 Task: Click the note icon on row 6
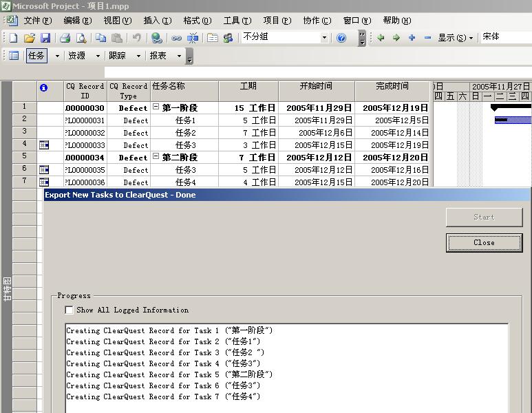tap(44, 169)
